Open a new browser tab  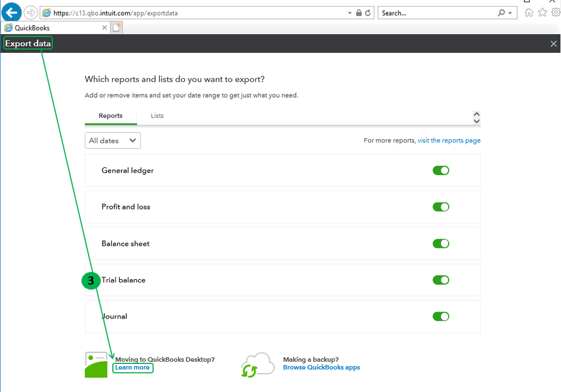(x=117, y=28)
